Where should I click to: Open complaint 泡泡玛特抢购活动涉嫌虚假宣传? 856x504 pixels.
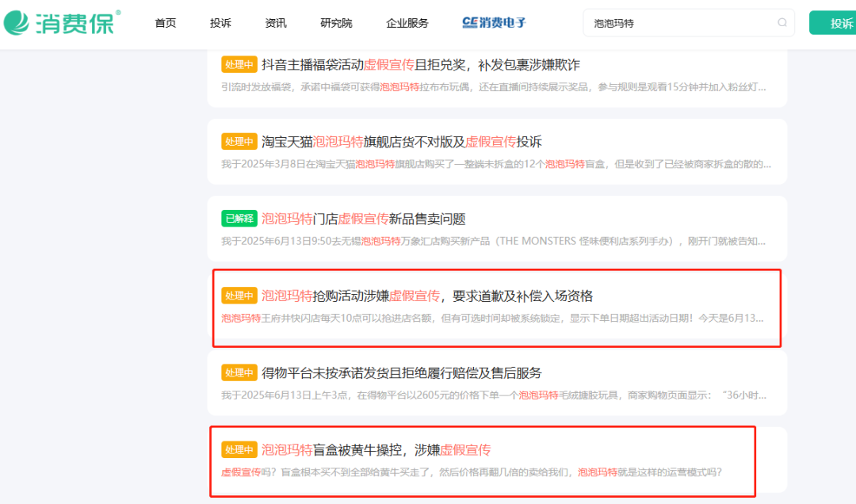click(x=427, y=296)
